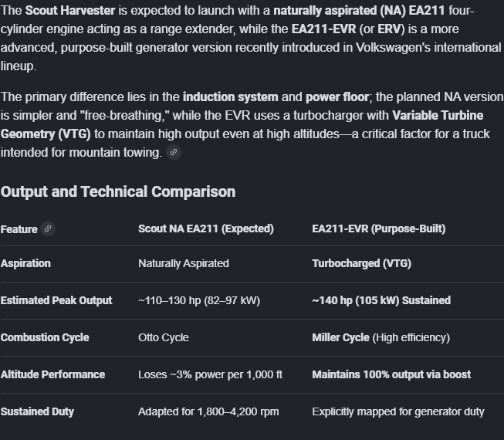Select the "EA211-EVR (Purpose-Built)" column header
Image resolution: width=504 pixels, height=440 pixels.
pos(378,229)
